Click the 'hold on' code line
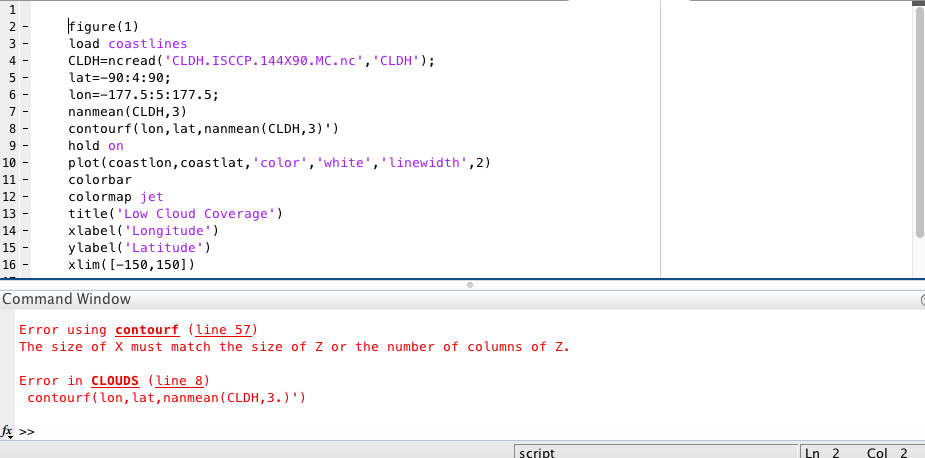This screenshot has height=458, width=925. 96,146
